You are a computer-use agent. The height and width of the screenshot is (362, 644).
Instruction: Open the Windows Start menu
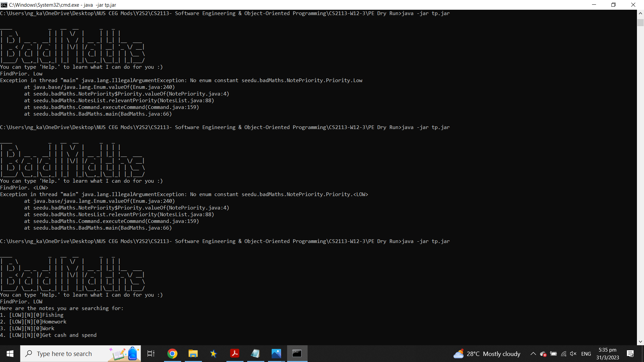[x=10, y=354]
